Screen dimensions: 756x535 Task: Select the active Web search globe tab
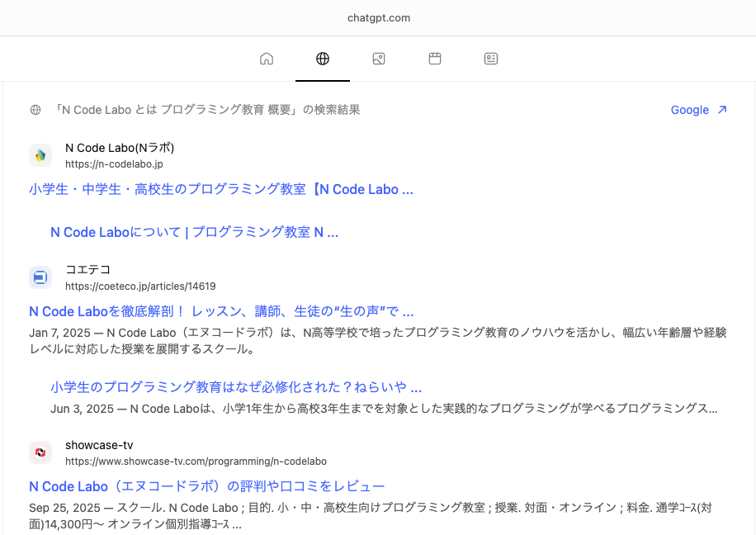tap(322, 59)
